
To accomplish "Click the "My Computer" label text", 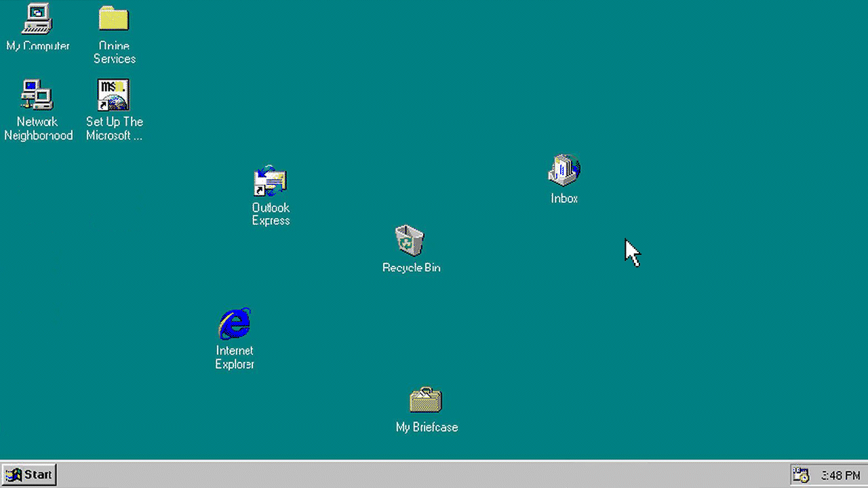I will tap(38, 46).
